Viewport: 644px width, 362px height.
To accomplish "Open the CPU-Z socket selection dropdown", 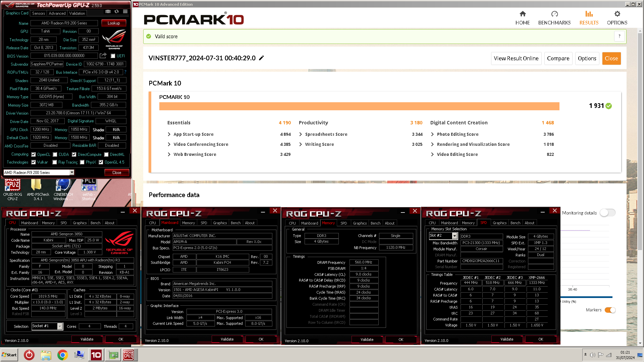I will (x=60, y=326).
